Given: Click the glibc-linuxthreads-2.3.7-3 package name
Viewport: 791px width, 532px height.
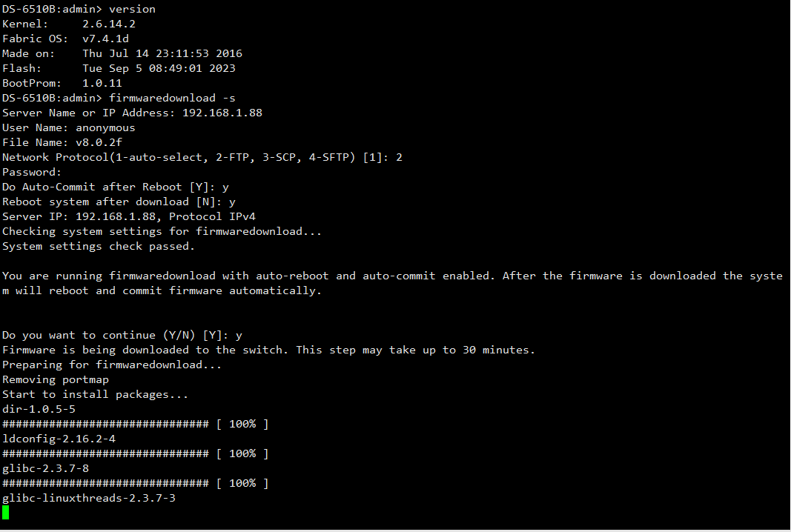Looking at the screenshot, I should click(89, 498).
